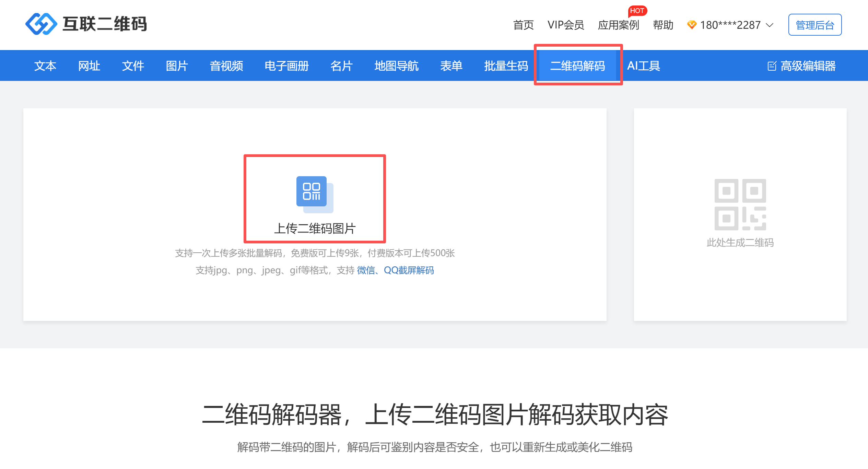Switch to the 文本 tab
Viewport: 868px width, 469px height.
point(45,66)
